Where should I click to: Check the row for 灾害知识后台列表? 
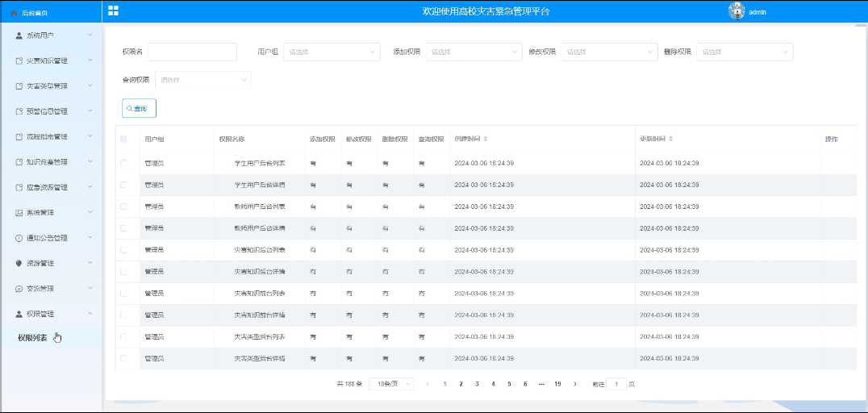[123, 250]
